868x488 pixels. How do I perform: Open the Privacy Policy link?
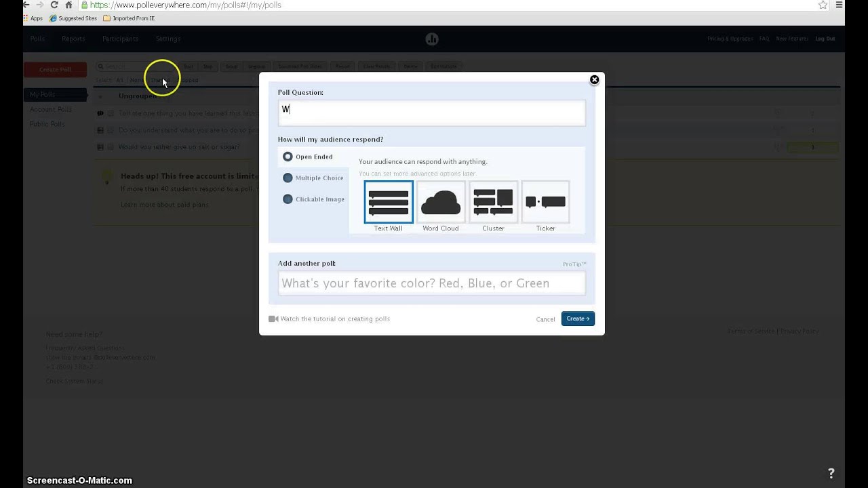click(x=800, y=331)
